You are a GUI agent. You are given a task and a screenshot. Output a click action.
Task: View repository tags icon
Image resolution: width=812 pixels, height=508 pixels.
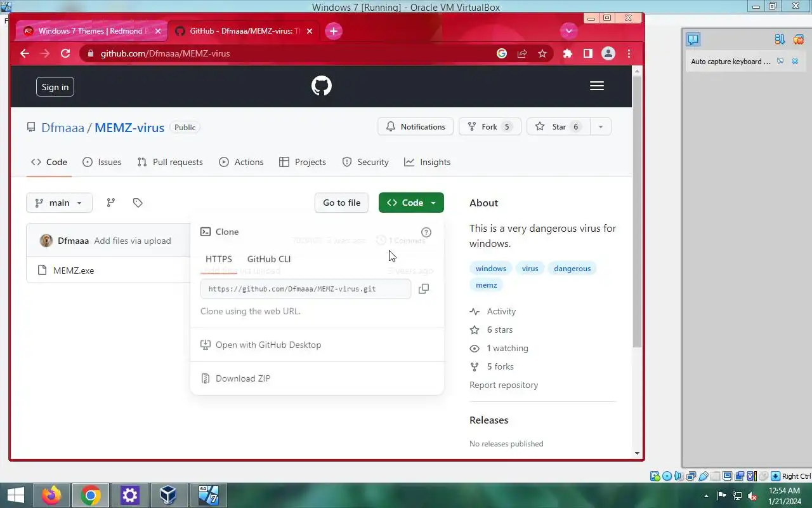(138, 203)
